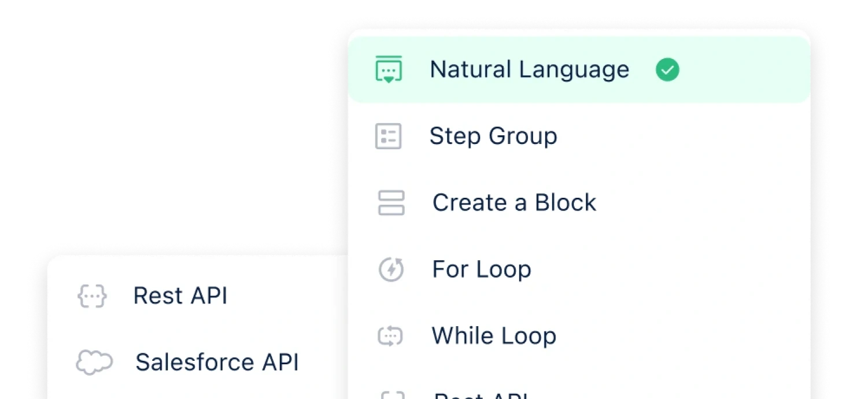The image size is (868, 399).
Task: Click the Salesforce cloud icon
Action: click(x=94, y=363)
